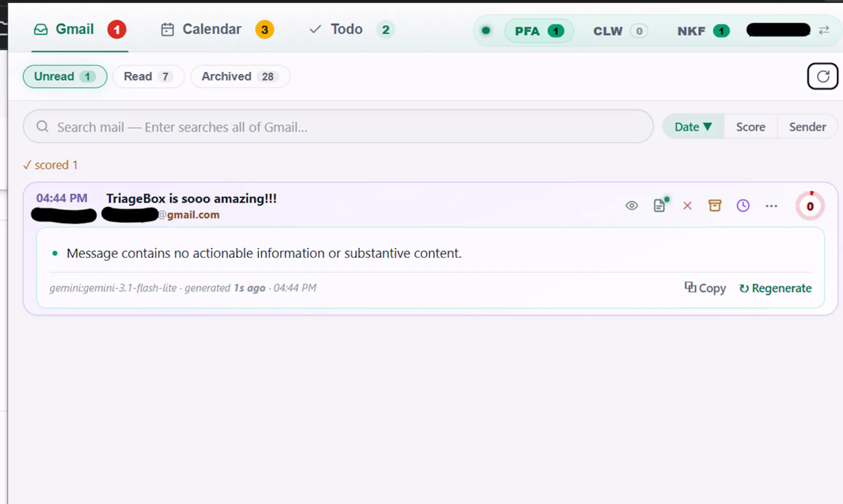The width and height of the screenshot is (843, 504).
Task: Sort emails by Sender
Action: pos(807,127)
